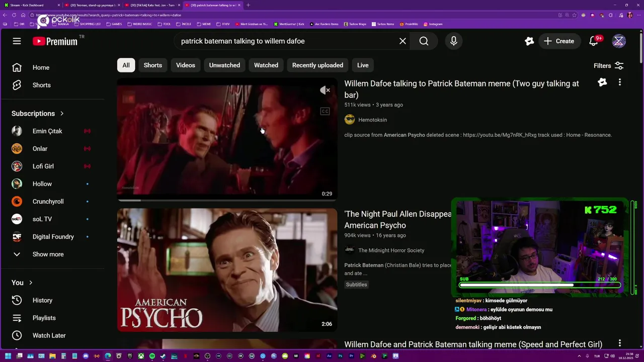The image size is (644, 362).
Task: Open the YouTube guide hamburger menu
Action: (17, 41)
